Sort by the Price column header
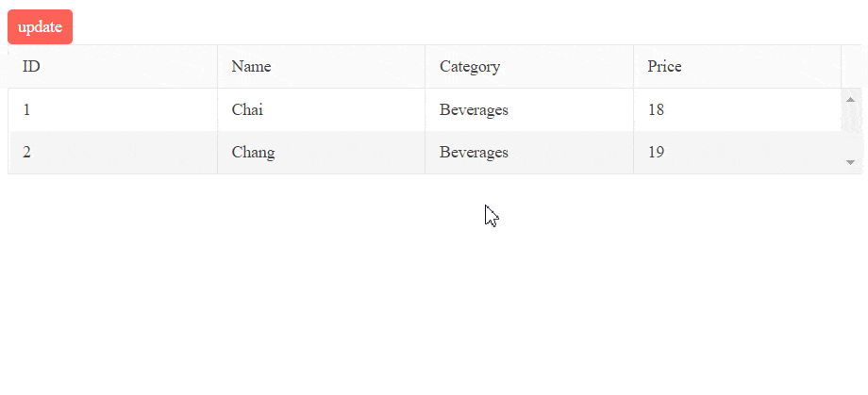The width and height of the screenshot is (868, 395). [738, 66]
